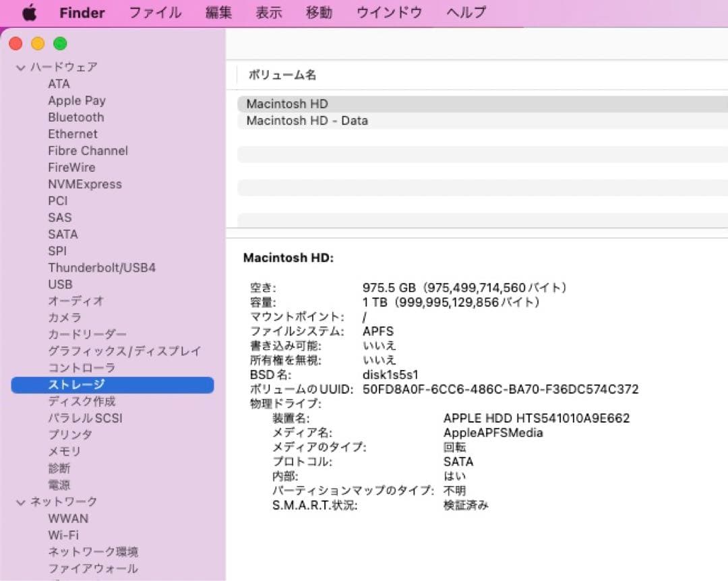Click the ボリューム名 column header
This screenshot has width=728, height=581.
(x=282, y=75)
